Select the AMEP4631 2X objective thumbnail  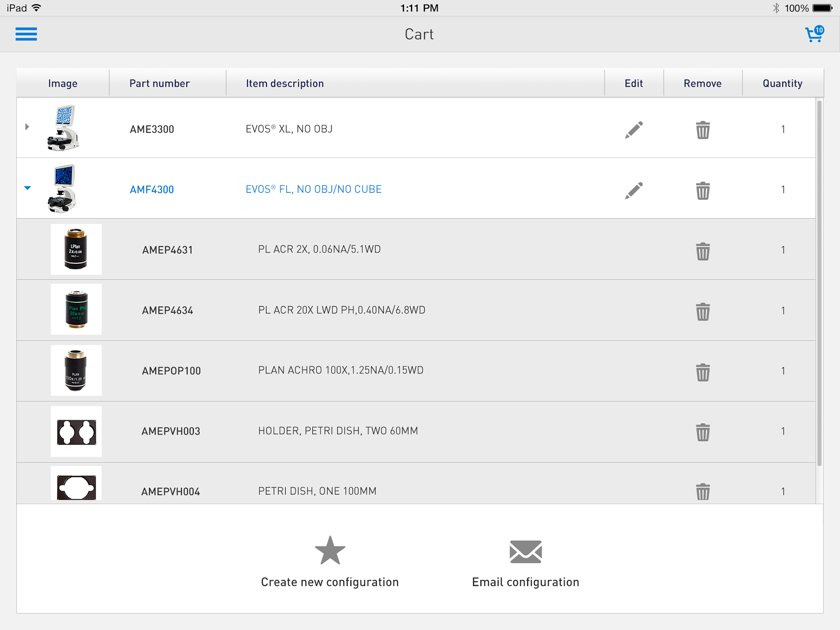(x=76, y=249)
